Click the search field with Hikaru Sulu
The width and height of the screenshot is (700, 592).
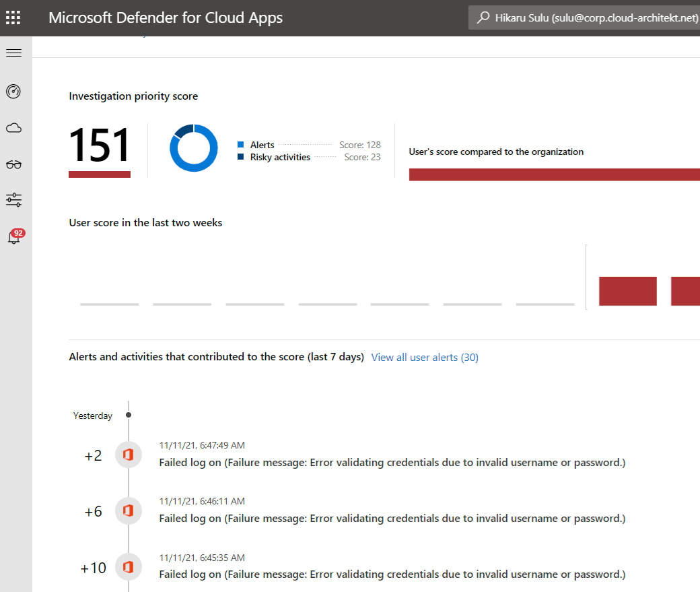(x=584, y=18)
